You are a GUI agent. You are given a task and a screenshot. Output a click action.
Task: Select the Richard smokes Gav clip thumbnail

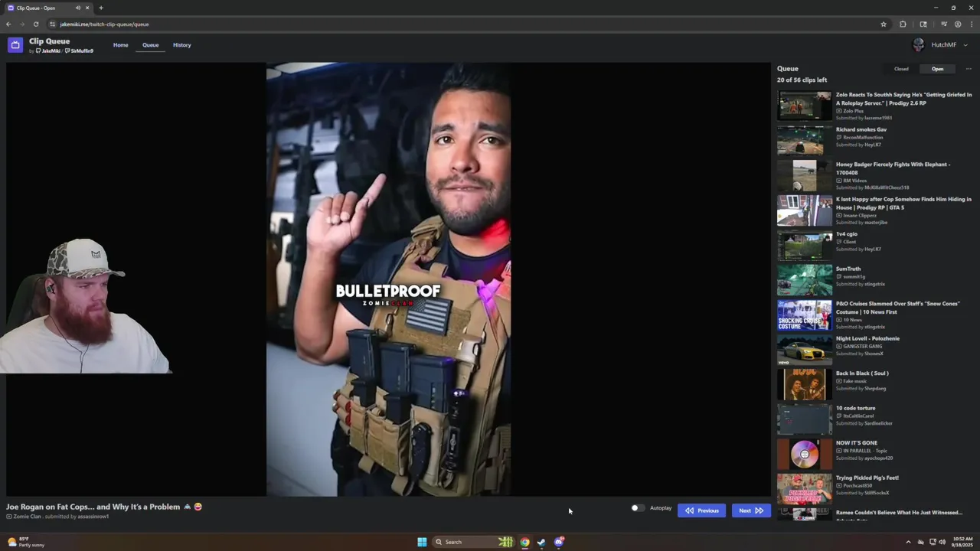pos(804,141)
